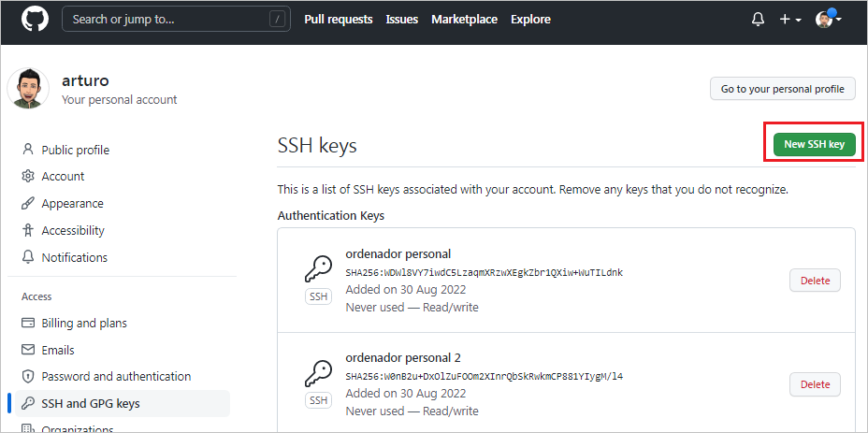
Task: Click the Password shield lock icon
Action: (28, 377)
